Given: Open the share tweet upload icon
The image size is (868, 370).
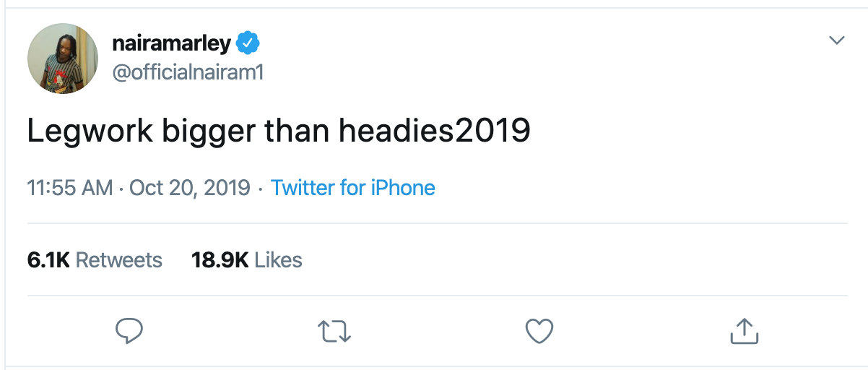Looking at the screenshot, I should click(x=745, y=331).
